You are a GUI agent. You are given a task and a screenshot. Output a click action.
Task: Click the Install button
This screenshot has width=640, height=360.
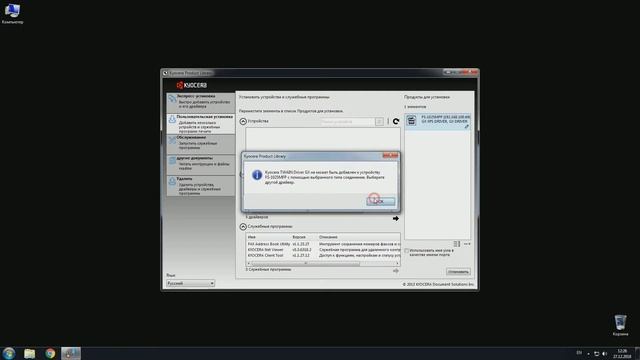coord(458,272)
